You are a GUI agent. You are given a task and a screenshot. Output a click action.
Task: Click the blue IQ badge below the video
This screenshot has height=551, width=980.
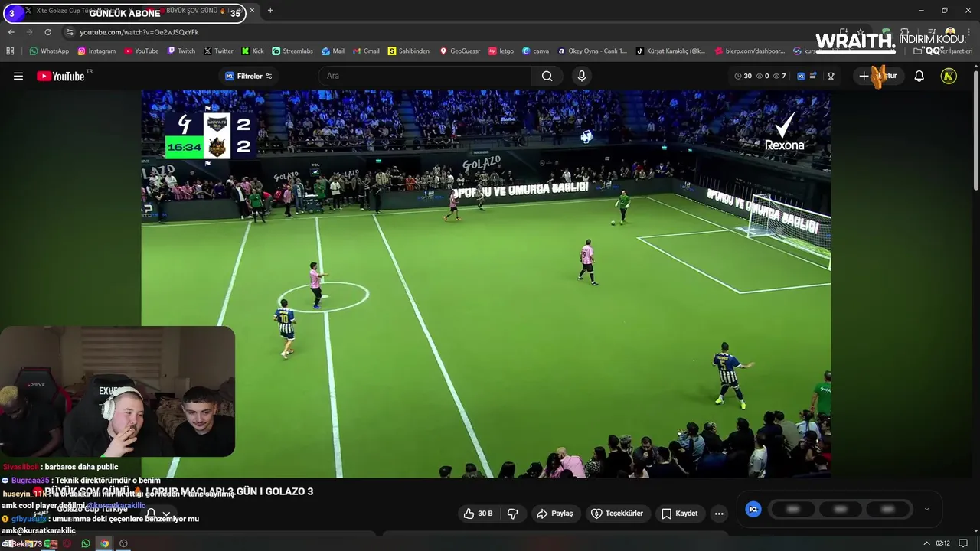(753, 509)
